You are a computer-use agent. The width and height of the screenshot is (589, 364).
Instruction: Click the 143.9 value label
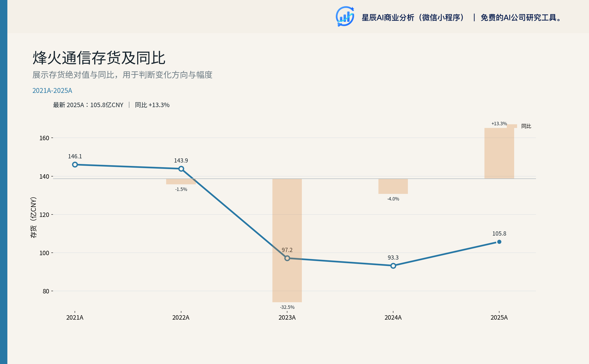[181, 161]
